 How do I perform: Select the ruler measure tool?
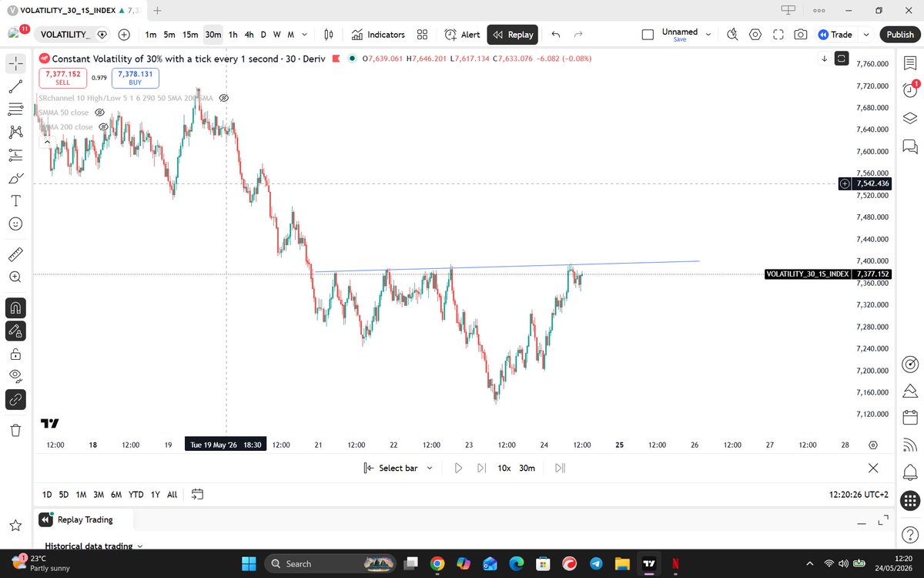[x=15, y=254]
